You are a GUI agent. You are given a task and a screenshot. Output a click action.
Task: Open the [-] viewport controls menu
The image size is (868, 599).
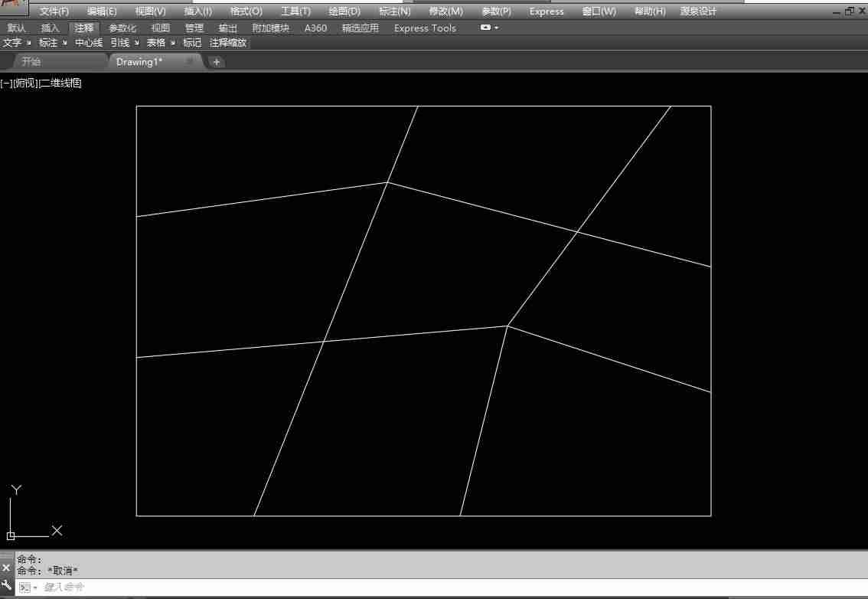coord(6,83)
